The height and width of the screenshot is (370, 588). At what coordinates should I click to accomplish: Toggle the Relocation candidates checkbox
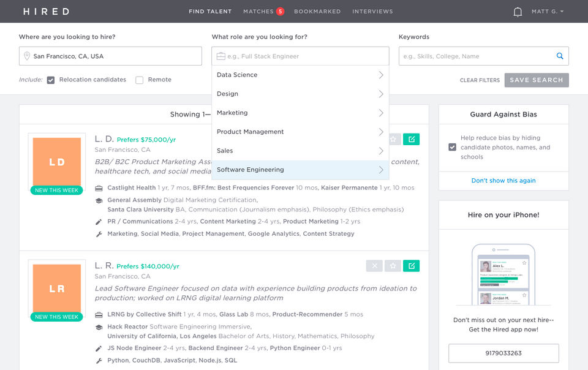pyautogui.click(x=51, y=80)
